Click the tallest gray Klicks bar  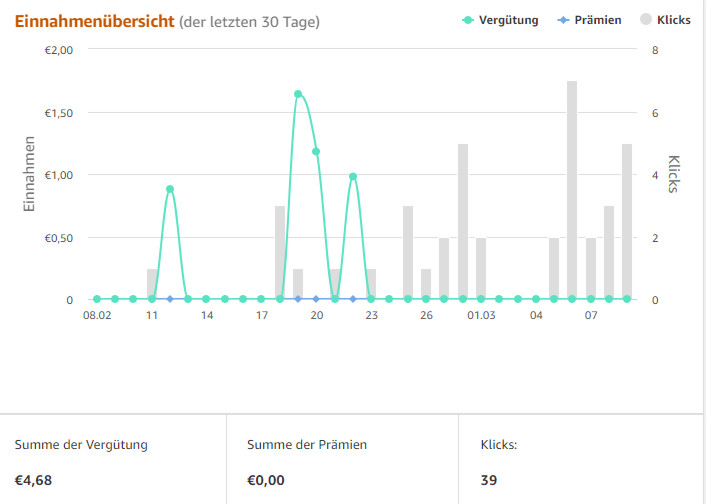tap(572, 190)
